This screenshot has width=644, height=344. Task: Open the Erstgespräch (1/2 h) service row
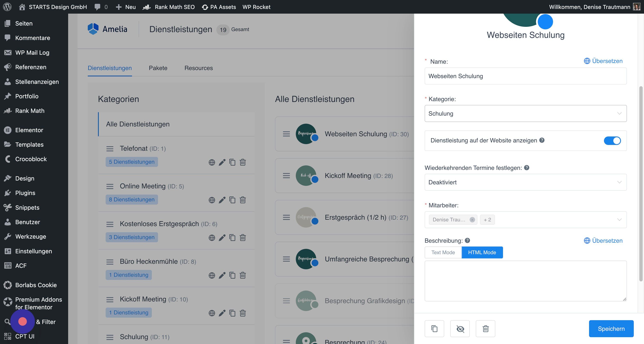click(x=345, y=217)
